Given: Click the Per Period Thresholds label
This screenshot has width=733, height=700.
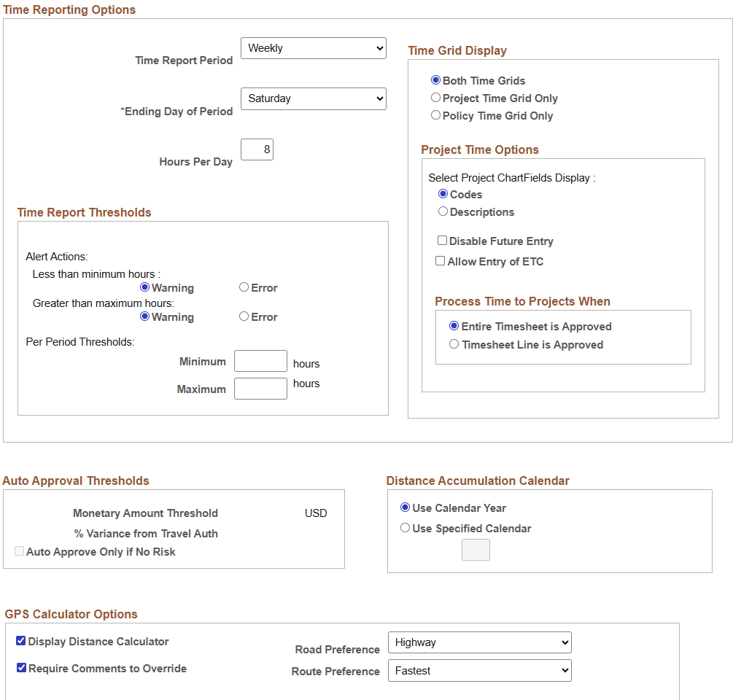Looking at the screenshot, I should pyautogui.click(x=80, y=342).
